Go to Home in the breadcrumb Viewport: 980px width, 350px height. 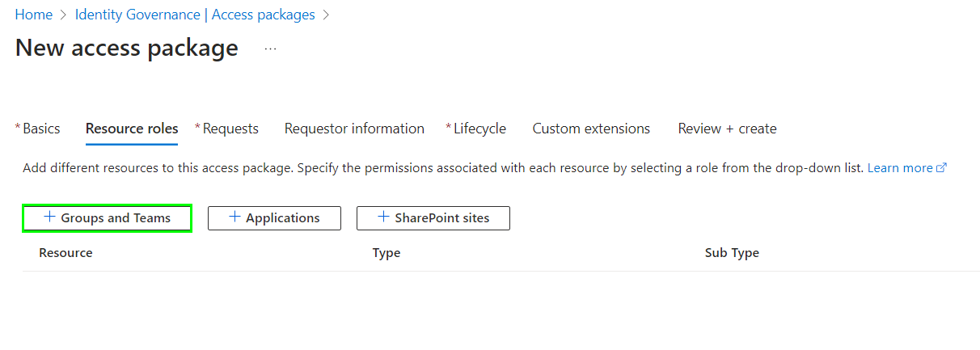pos(33,15)
